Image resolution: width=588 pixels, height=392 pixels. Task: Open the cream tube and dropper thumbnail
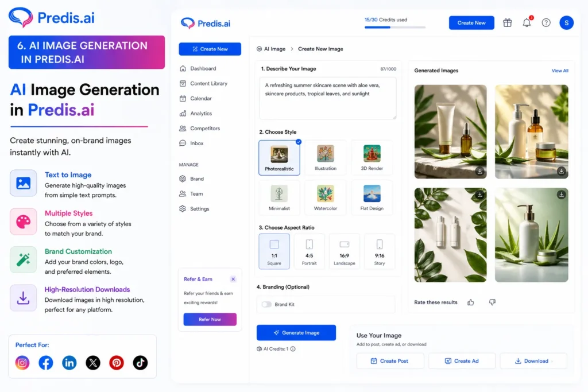(x=450, y=131)
